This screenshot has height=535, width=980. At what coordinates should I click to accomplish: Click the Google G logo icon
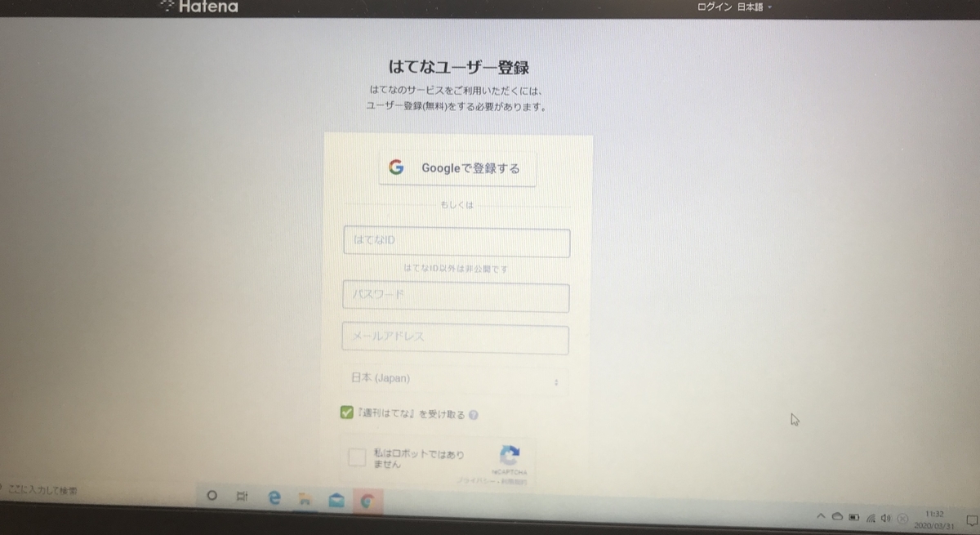(396, 167)
